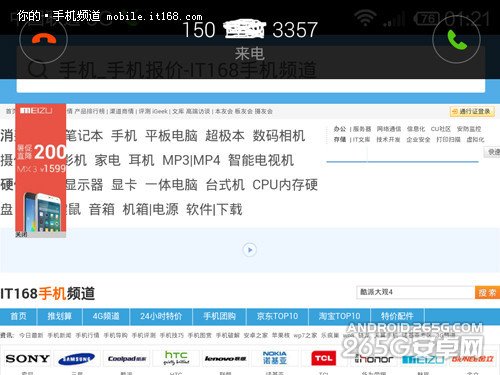500x375 pixels.
Task: Open the TCL brand logo
Action: click(x=323, y=359)
